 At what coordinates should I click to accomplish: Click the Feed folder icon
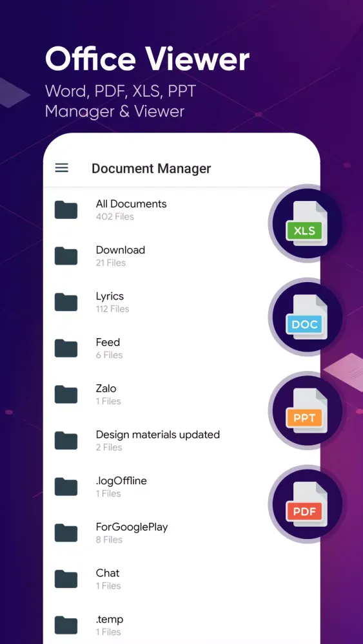tap(66, 348)
